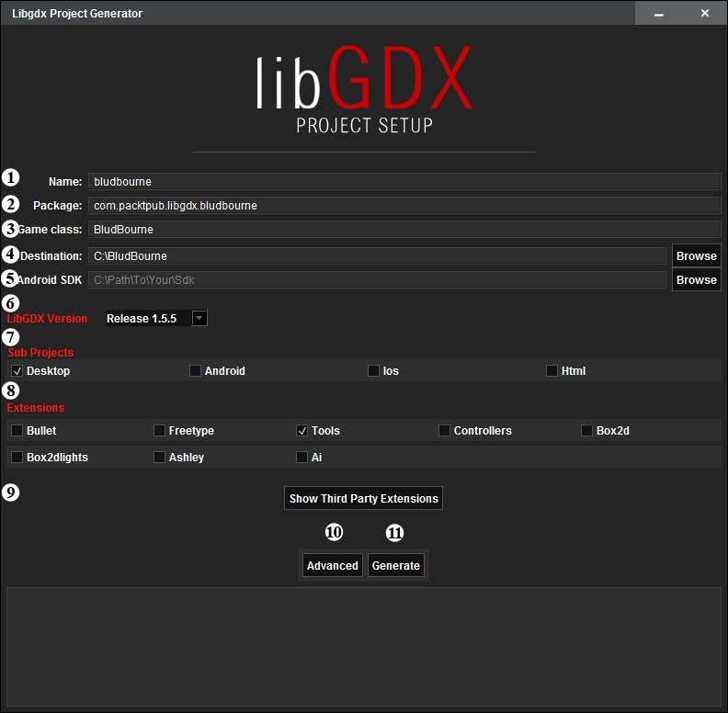
Task: Click the Game class input field
Action: (x=404, y=230)
